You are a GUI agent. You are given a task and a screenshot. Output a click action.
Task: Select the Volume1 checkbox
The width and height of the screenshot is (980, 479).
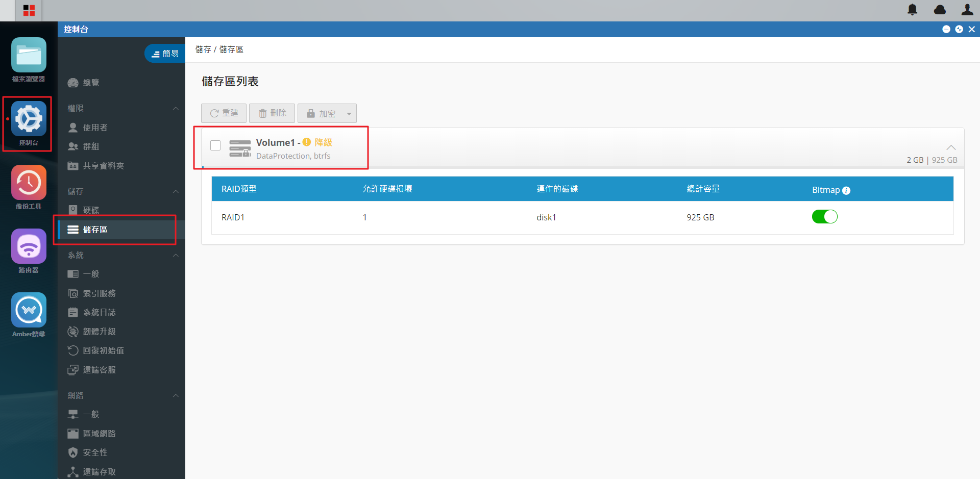pyautogui.click(x=215, y=145)
